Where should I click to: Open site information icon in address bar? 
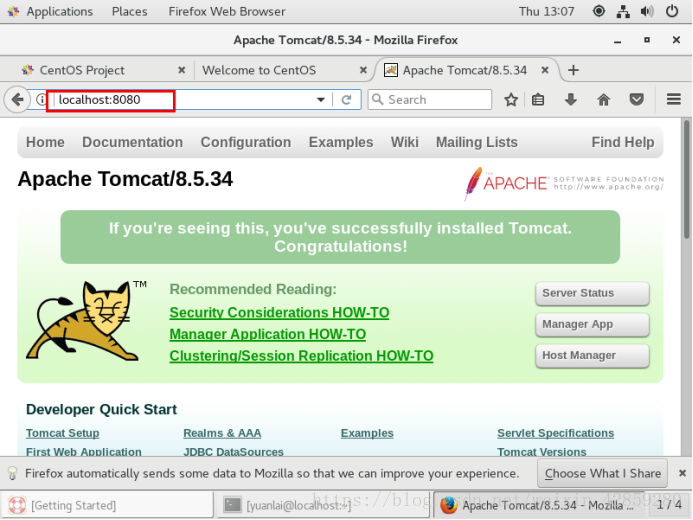tap(41, 99)
